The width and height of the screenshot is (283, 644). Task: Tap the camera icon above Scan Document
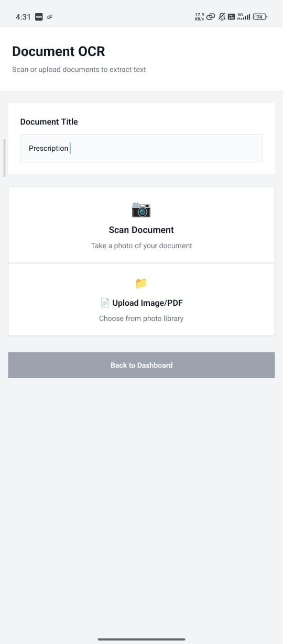[x=141, y=210]
